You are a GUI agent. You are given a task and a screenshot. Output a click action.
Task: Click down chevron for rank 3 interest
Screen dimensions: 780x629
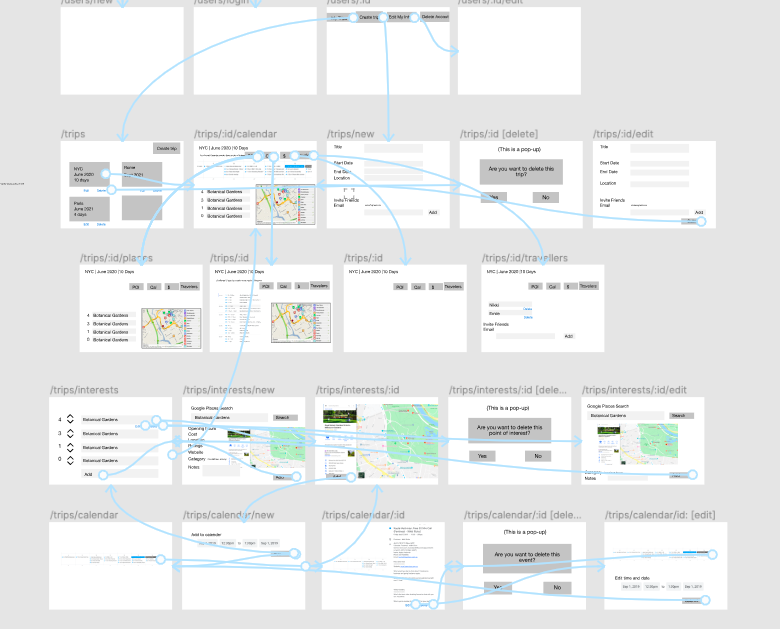[x=70, y=436]
